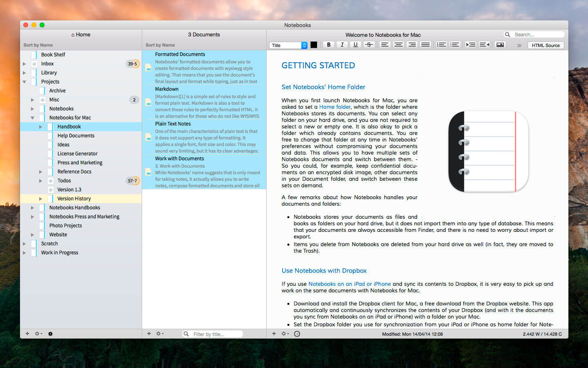This screenshot has width=588, height=368.
Task: Select the Handbook item in the sidebar
Action: [x=69, y=126]
